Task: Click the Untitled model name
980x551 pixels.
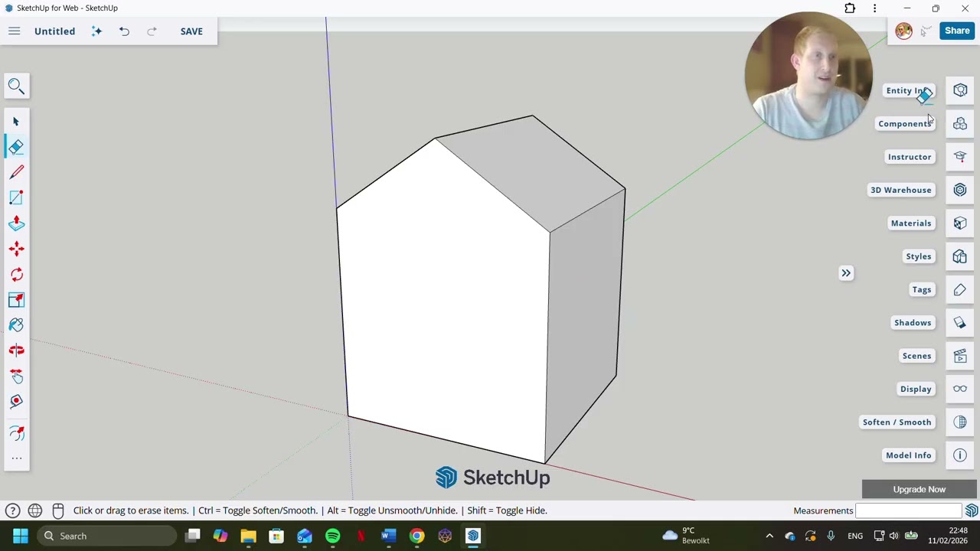Action: (x=54, y=31)
